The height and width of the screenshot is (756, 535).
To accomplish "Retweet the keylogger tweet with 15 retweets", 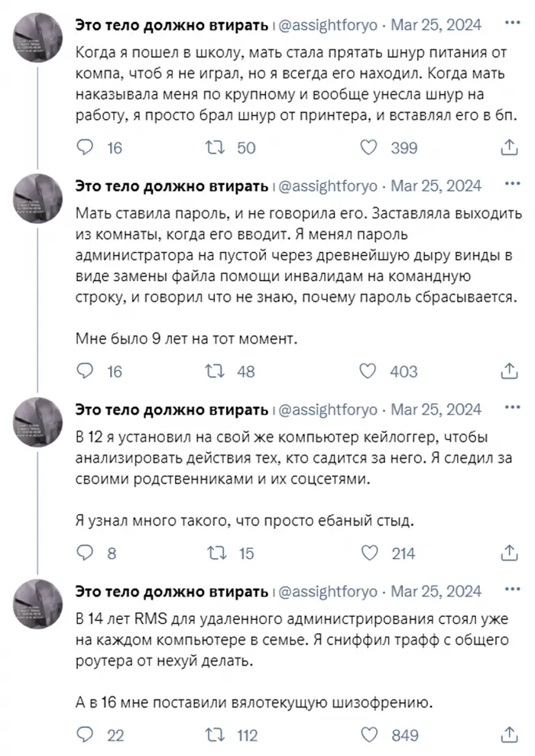I will point(216,554).
